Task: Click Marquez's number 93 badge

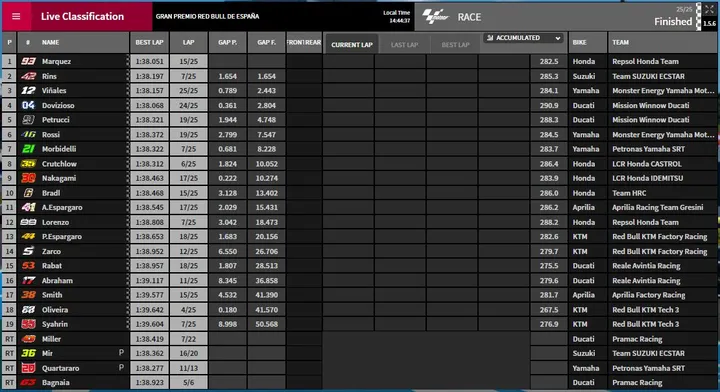Action: tap(28, 61)
